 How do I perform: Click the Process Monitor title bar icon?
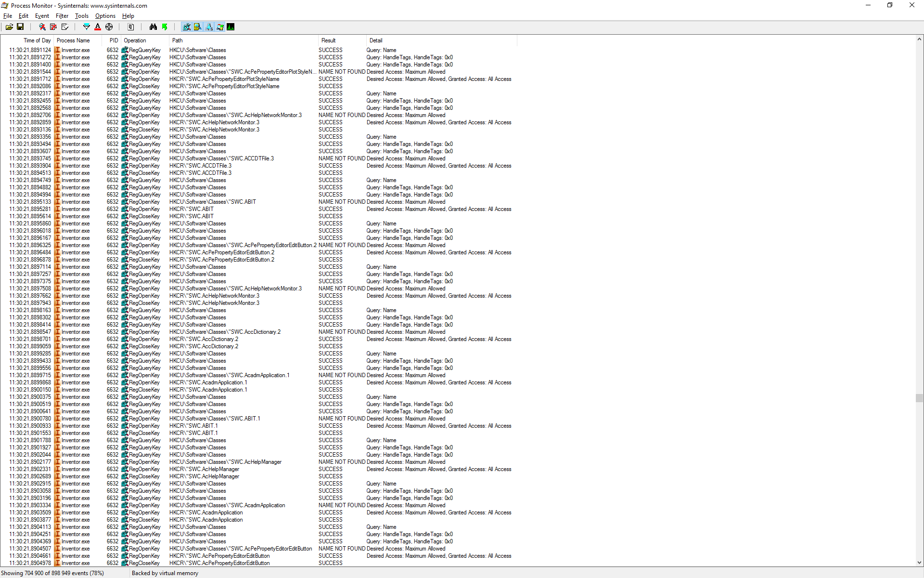[5, 5]
